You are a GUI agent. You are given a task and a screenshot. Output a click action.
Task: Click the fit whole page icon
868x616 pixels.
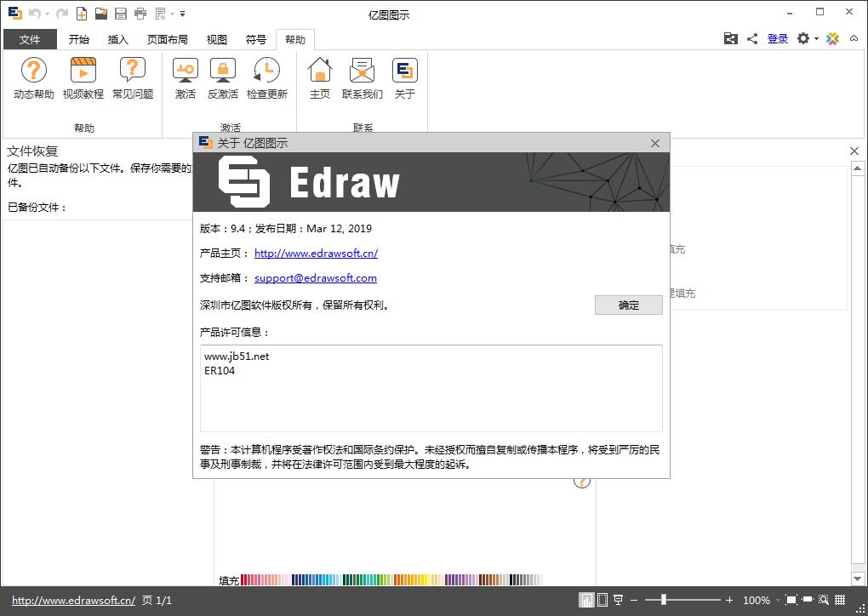pyautogui.click(x=791, y=600)
